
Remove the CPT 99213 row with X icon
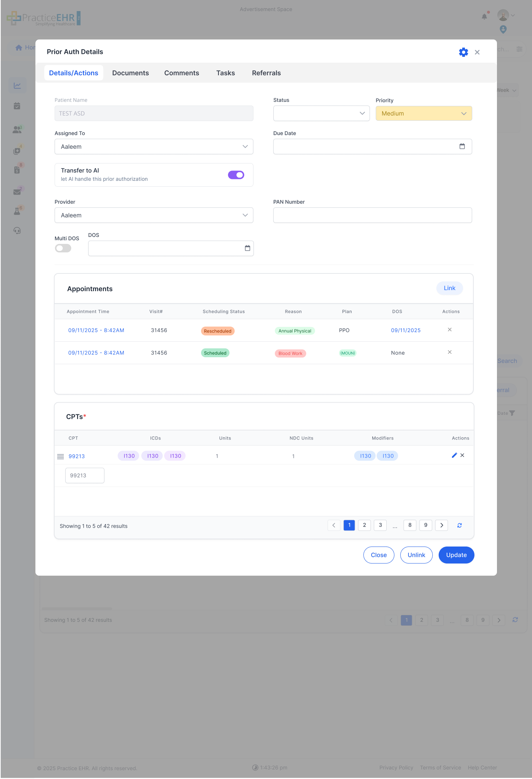(462, 455)
